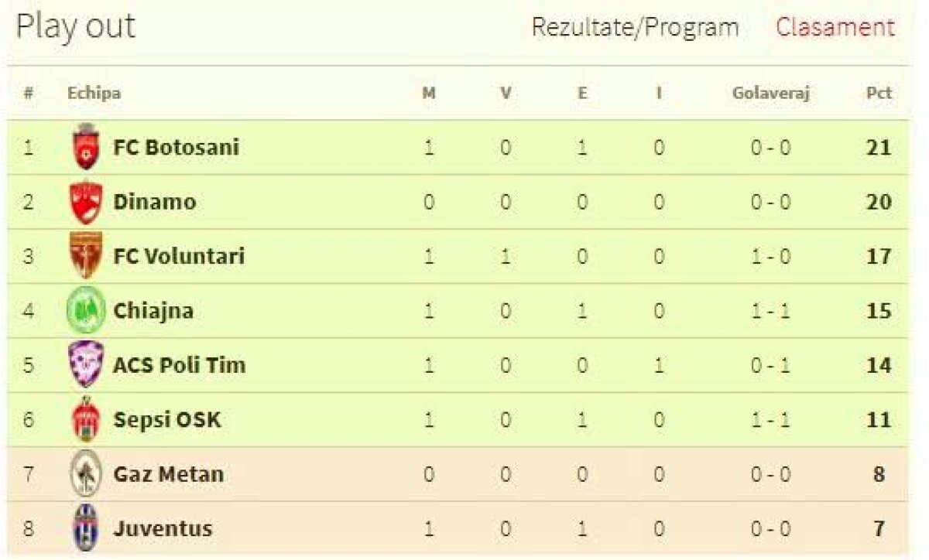The height and width of the screenshot is (560, 929).
Task: Open the Dinamo team link
Action: coord(155,202)
